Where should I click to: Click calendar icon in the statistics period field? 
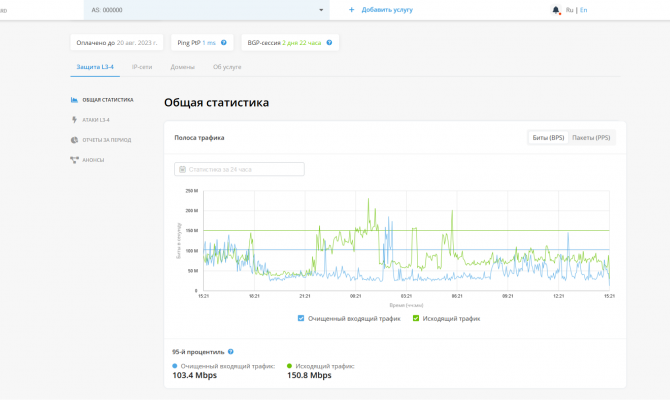pos(182,169)
